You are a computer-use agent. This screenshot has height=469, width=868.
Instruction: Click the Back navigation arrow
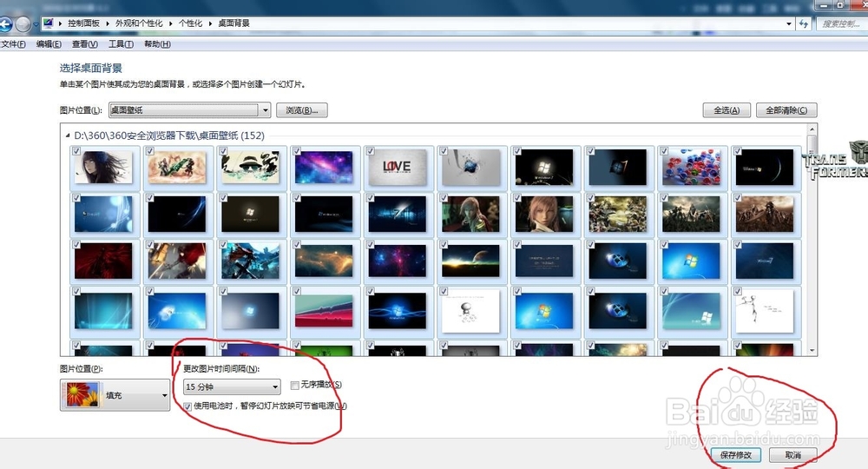pyautogui.click(x=5, y=25)
